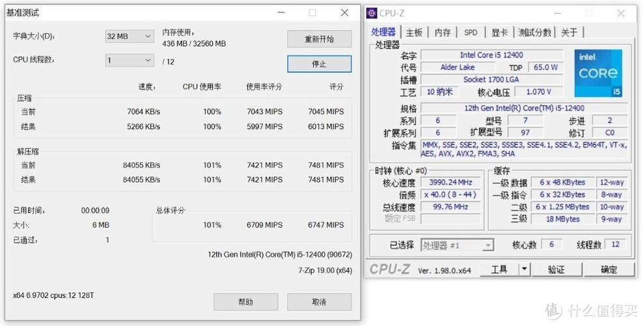Screen dimensions: 644x326
Task: Click the name field showing Intel Core i5 12400
Action: coord(491,55)
